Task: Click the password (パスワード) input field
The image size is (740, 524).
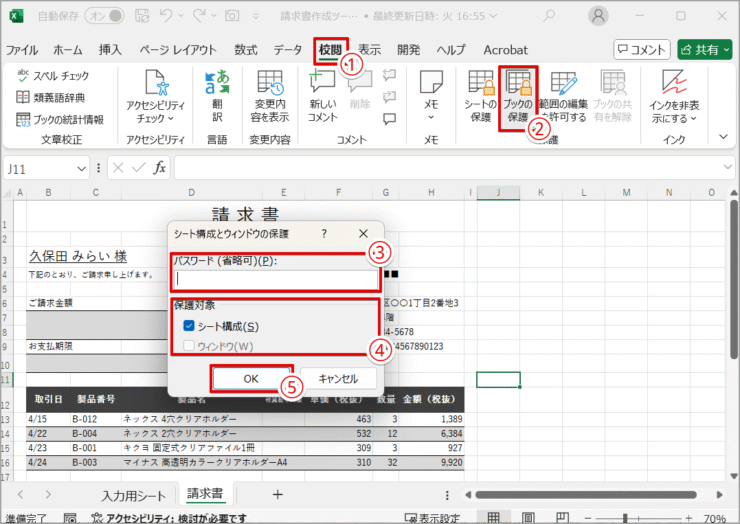Action: coord(276,279)
